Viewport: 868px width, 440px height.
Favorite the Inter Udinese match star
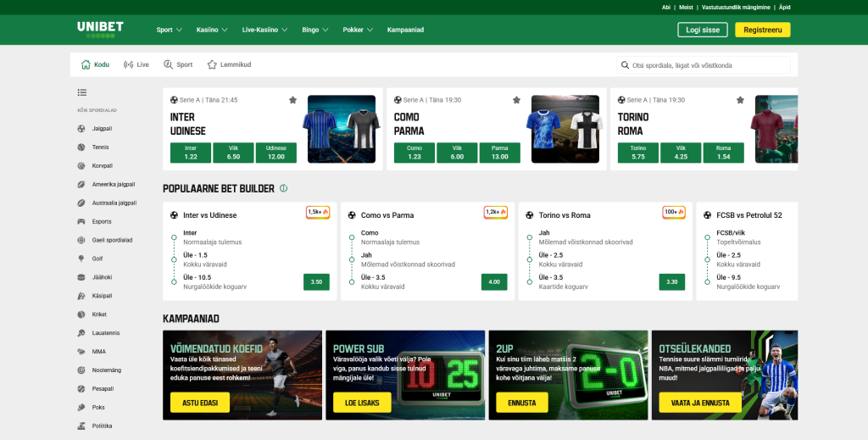(292, 100)
